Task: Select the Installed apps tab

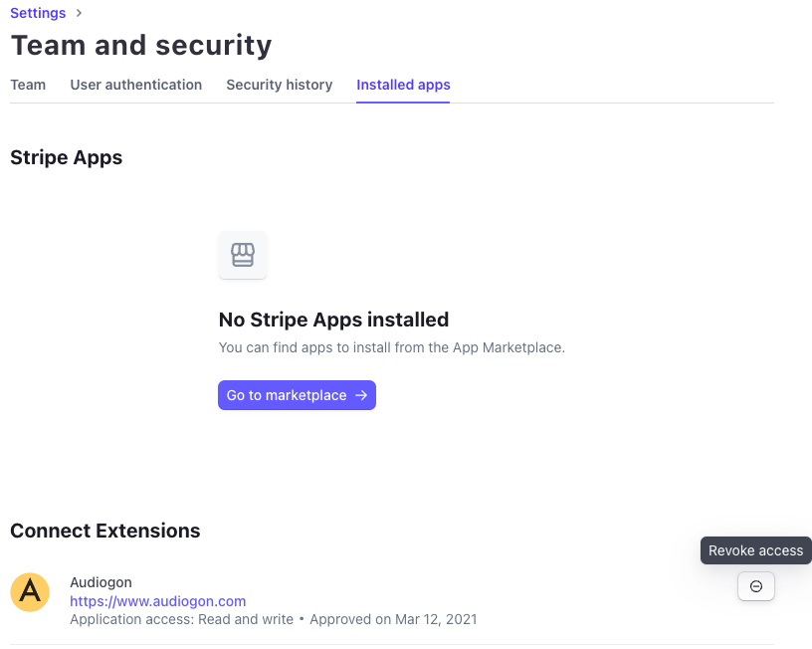Action: [403, 85]
